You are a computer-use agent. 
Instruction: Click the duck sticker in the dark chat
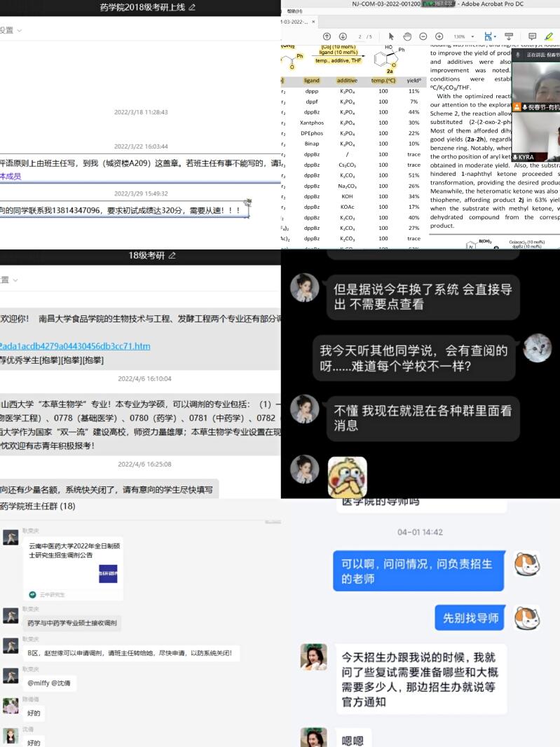(347, 477)
